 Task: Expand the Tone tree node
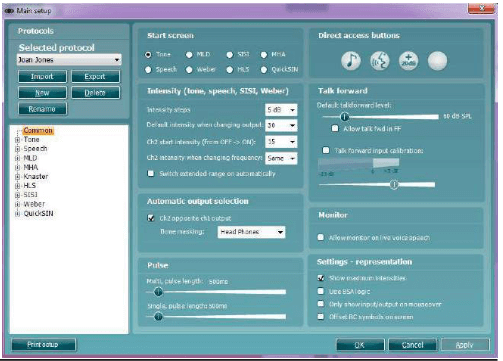pos(17,140)
